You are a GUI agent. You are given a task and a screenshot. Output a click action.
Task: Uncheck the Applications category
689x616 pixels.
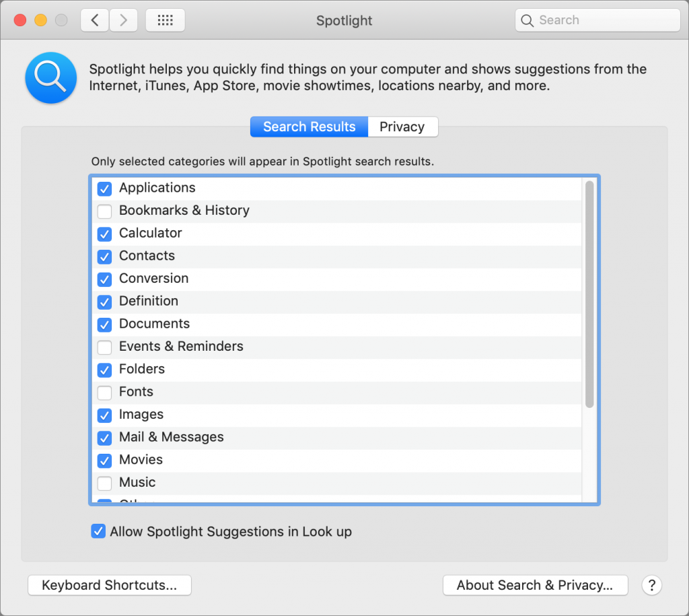[104, 189]
